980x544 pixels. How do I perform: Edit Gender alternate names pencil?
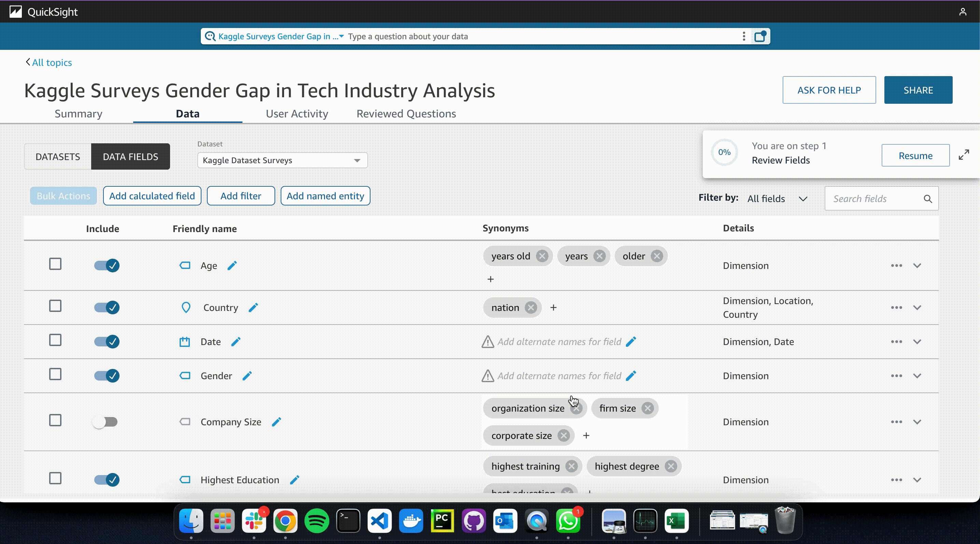coord(631,376)
